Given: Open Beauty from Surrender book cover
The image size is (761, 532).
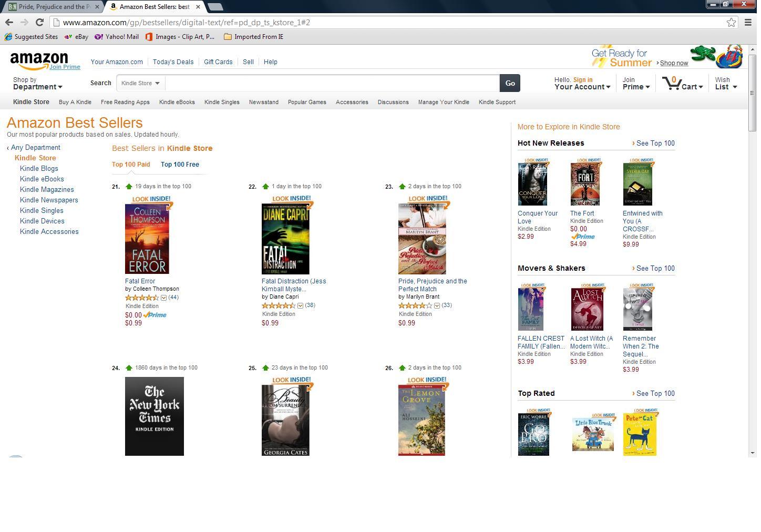Looking at the screenshot, I should point(285,420).
